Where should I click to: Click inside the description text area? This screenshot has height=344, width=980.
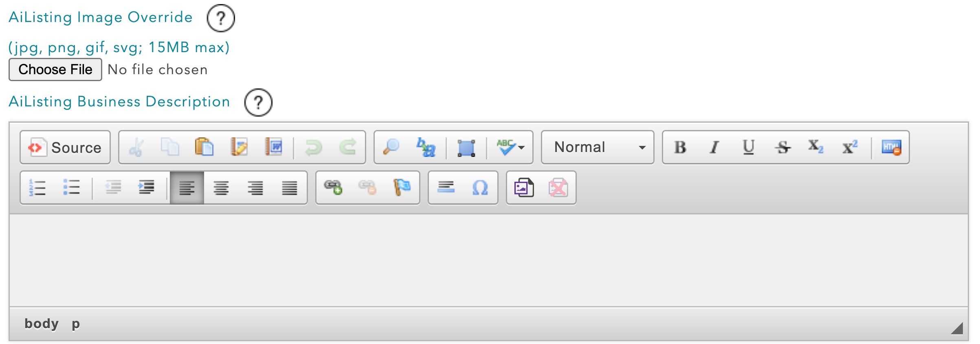coord(489,260)
